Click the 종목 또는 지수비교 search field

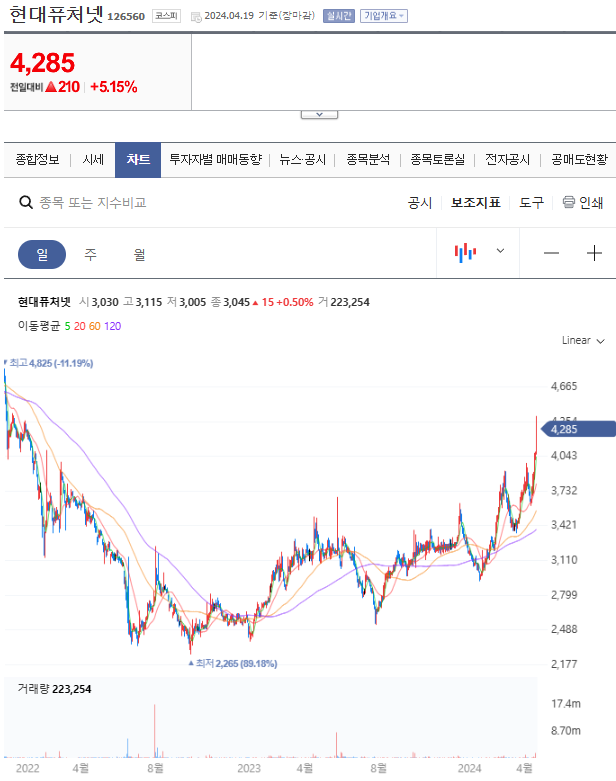tap(93, 203)
